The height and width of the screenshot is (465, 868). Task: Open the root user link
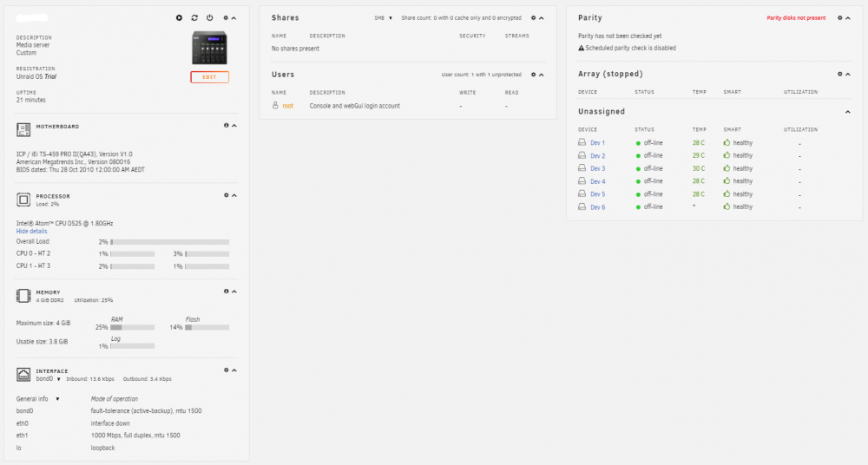tap(288, 106)
